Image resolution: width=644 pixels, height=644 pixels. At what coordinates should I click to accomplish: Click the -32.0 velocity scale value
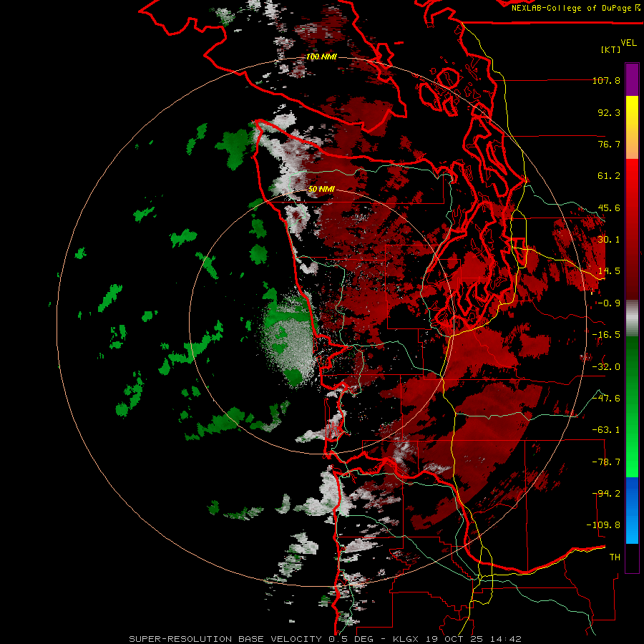pos(606,367)
